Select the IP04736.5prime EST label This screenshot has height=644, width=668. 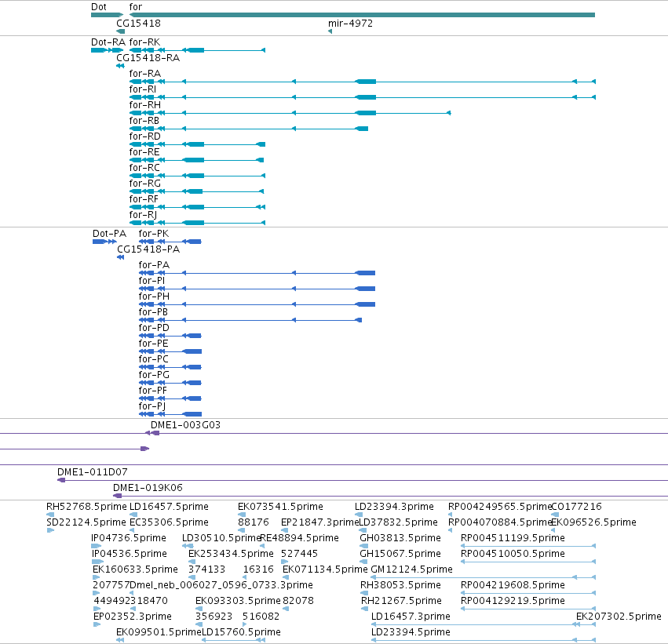click(x=129, y=538)
